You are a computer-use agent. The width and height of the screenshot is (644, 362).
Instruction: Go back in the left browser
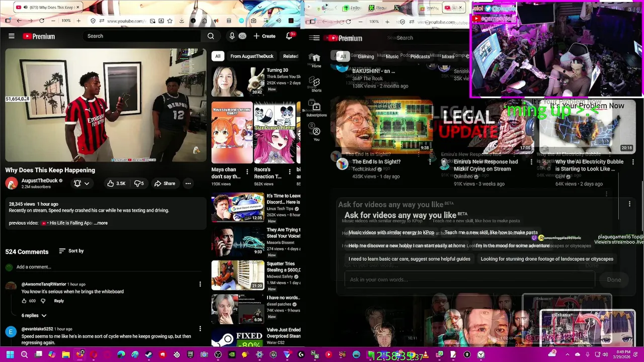pyautogui.click(x=19, y=21)
